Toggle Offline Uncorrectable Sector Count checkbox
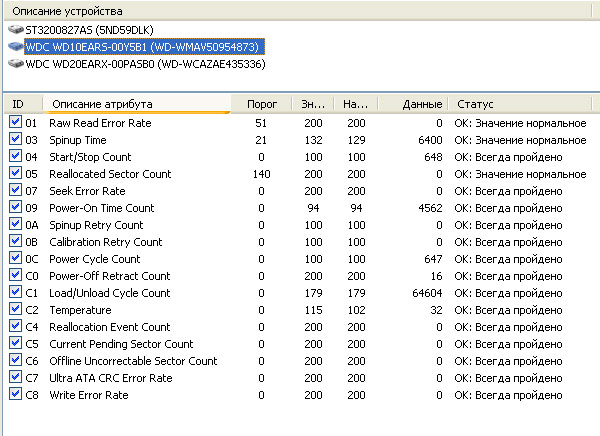 [x=15, y=360]
